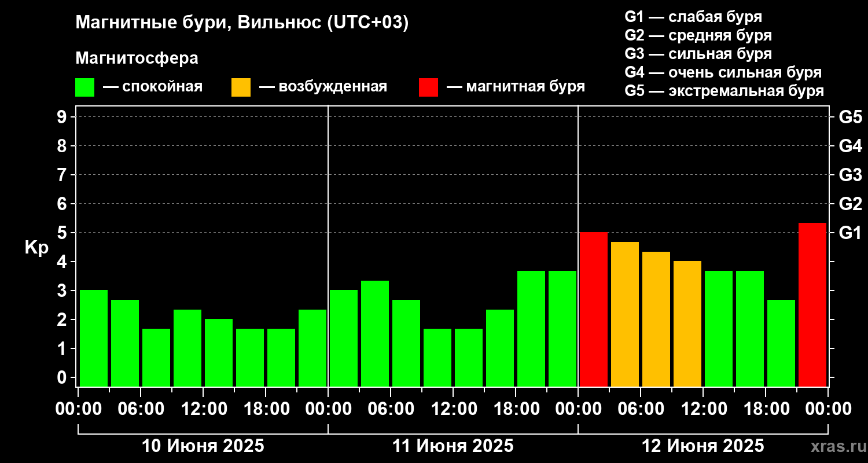Click the G4 label on the right axis
Viewport: 868px width, 463px height.
pos(851,146)
